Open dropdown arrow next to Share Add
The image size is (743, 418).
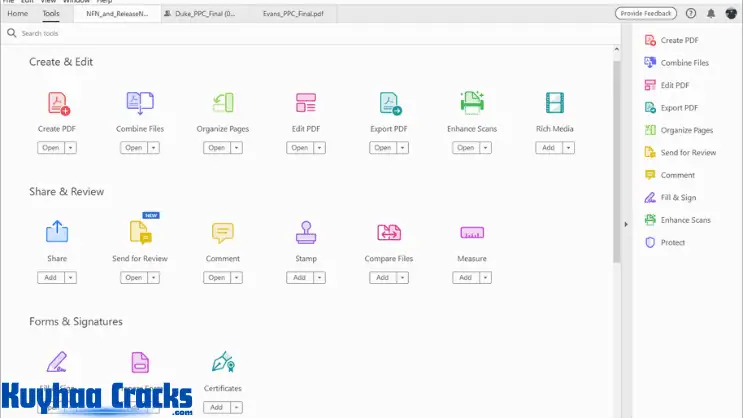pyautogui.click(x=71, y=277)
